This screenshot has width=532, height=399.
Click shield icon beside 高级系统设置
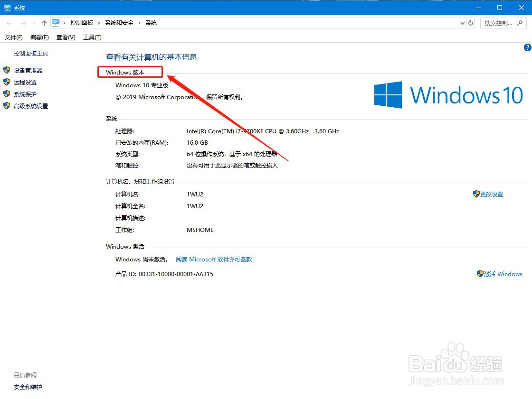click(x=7, y=106)
